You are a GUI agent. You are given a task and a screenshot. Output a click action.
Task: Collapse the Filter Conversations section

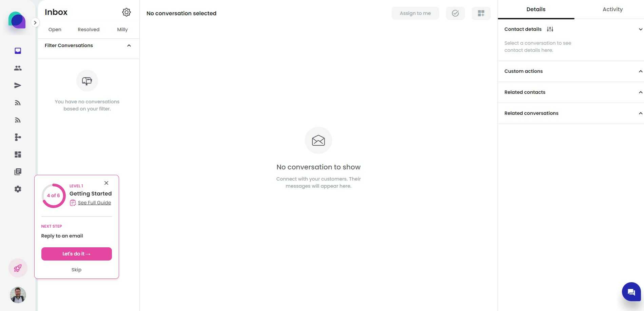coord(129,45)
